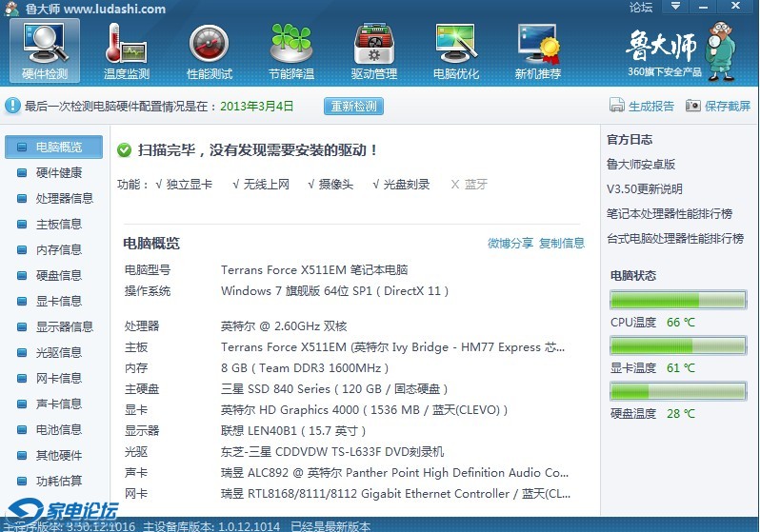
Task: Click 瑞昱 RTL8168/8111/8112 network card text
Action: point(396,494)
